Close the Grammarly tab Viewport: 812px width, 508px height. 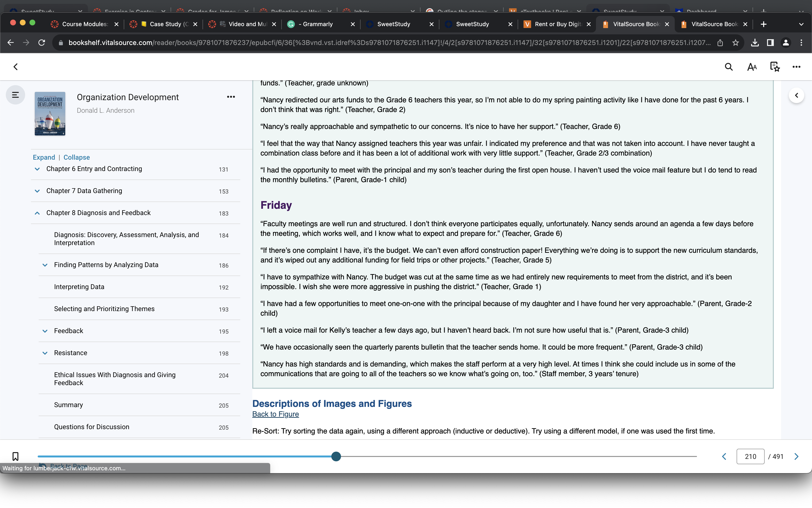pos(353,24)
